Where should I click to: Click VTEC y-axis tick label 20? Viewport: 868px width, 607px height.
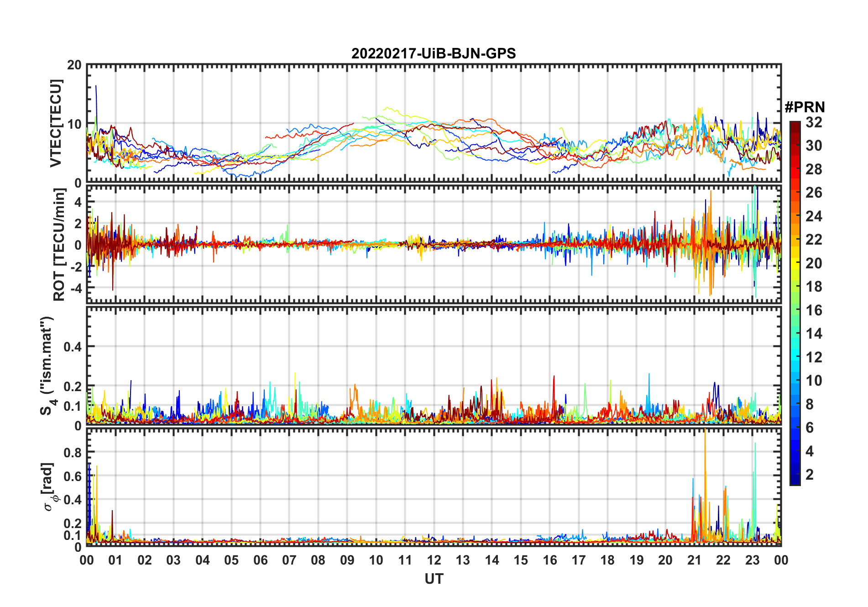coord(74,65)
